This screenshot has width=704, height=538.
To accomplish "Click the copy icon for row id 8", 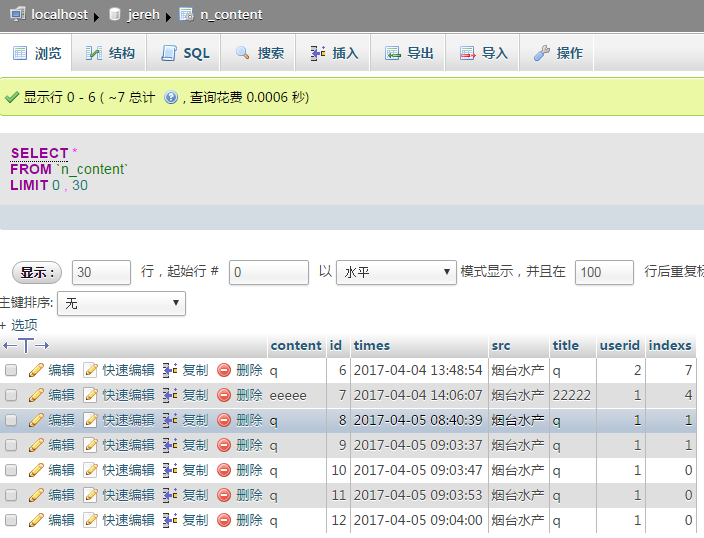I will 170,420.
